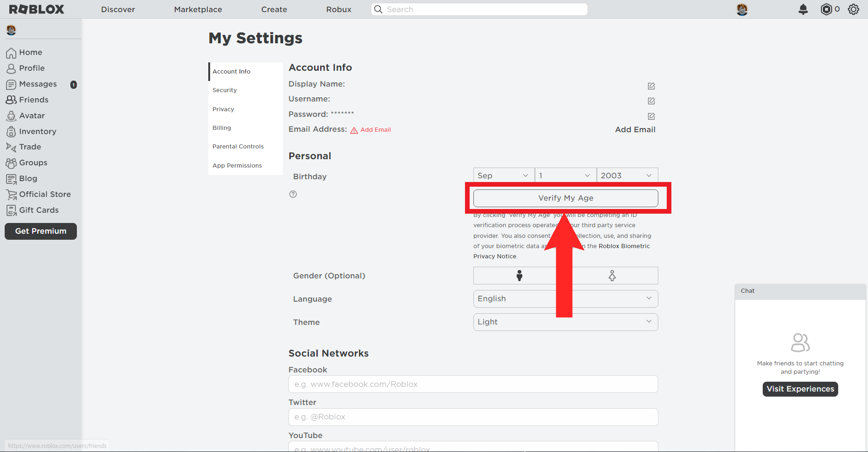Open the notifications bell

click(x=803, y=9)
